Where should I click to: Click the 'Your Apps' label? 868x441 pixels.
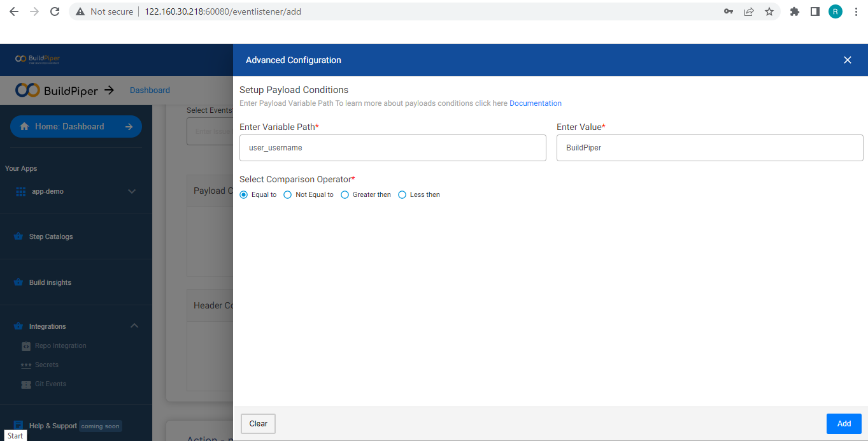(21, 168)
